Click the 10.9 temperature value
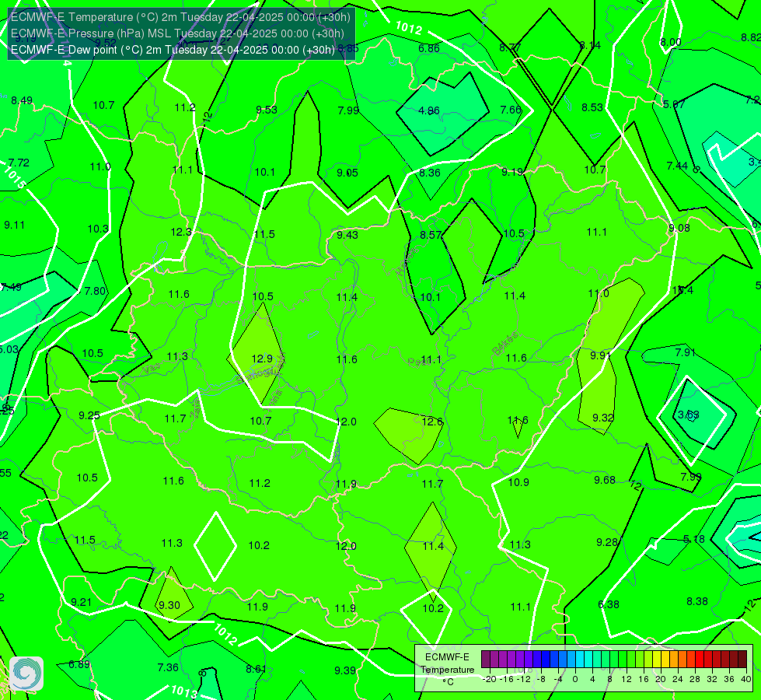This screenshot has height=700, width=761. tap(518, 482)
